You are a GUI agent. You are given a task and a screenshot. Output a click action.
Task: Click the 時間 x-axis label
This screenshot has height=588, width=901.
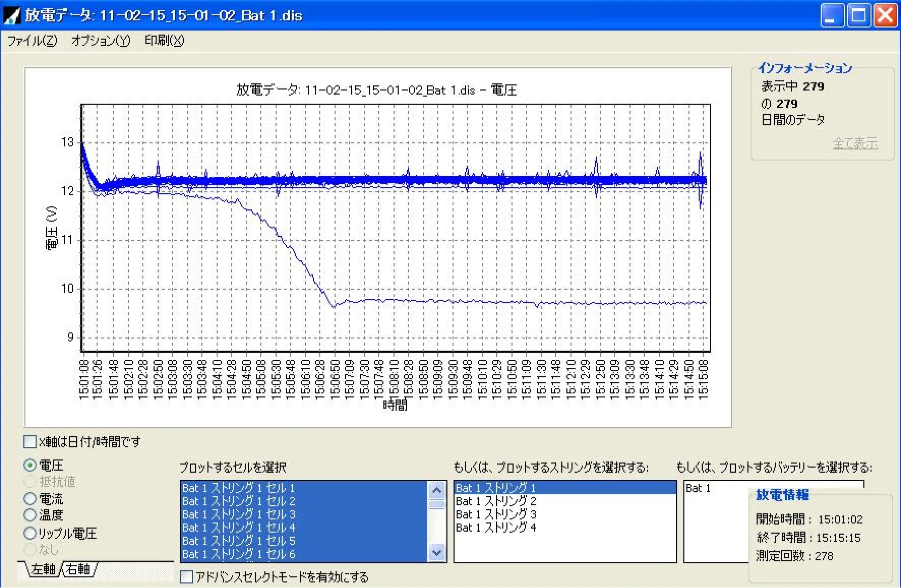395,405
